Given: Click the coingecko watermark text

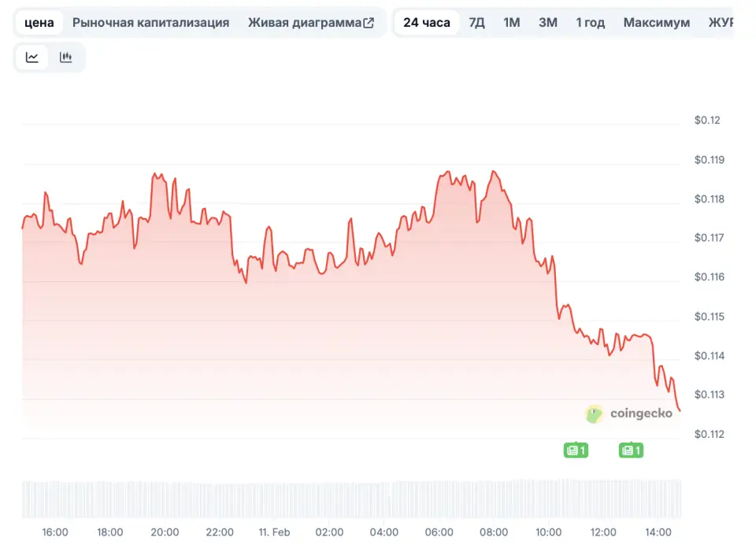Looking at the screenshot, I should pos(641,413).
